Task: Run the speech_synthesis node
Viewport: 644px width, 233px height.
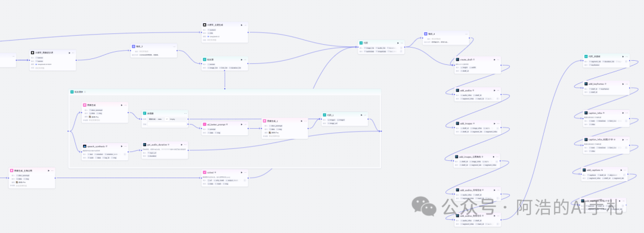Action: point(122,146)
